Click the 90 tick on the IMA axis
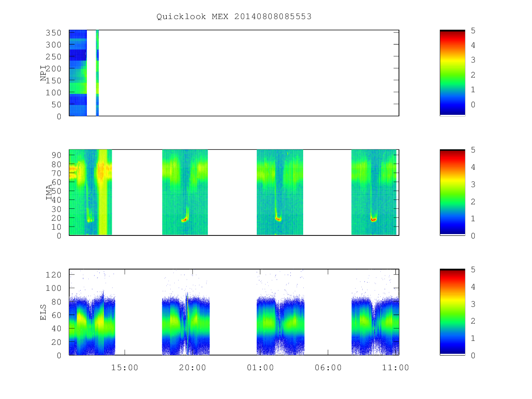 click(57, 155)
